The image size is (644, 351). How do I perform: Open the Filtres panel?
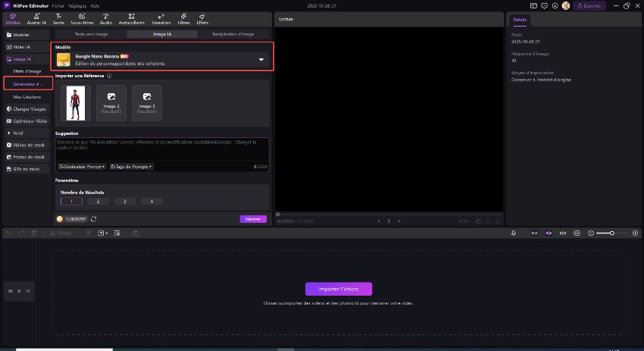(184, 18)
